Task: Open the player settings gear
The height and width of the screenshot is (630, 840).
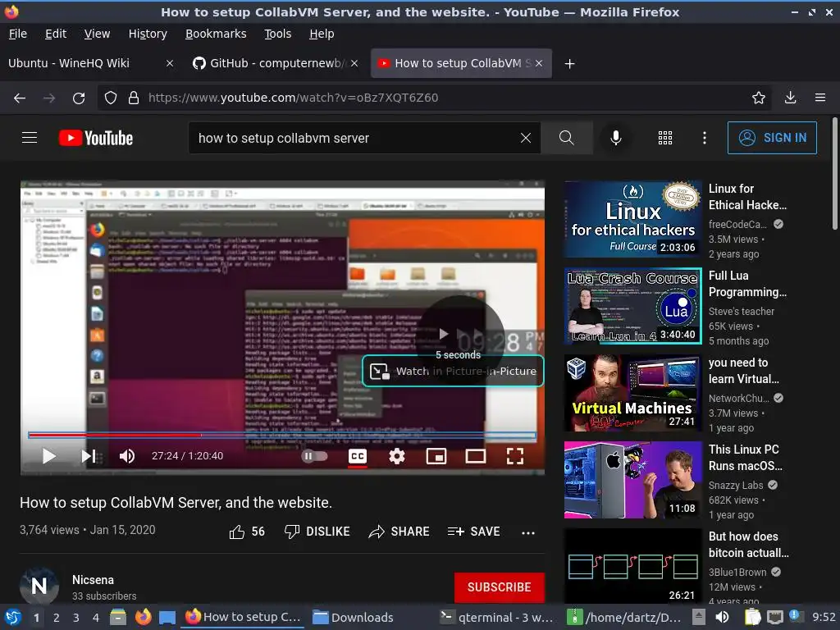Action: tap(397, 456)
